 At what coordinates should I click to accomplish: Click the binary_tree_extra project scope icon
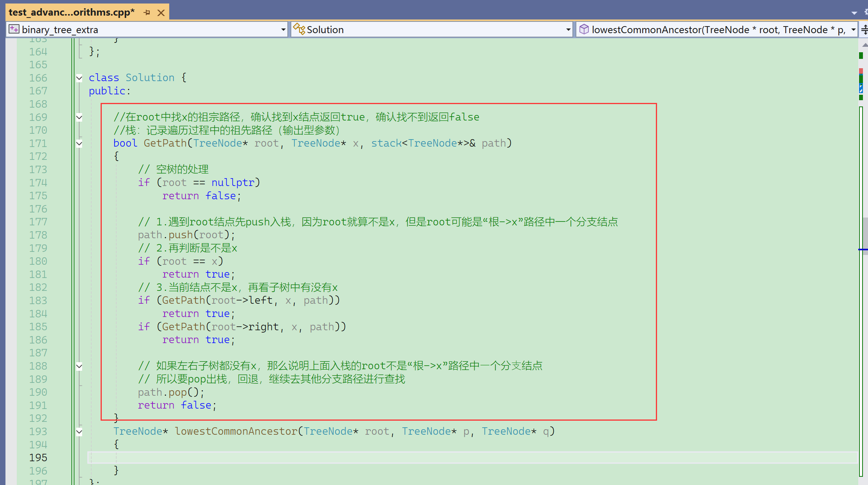[x=14, y=29]
